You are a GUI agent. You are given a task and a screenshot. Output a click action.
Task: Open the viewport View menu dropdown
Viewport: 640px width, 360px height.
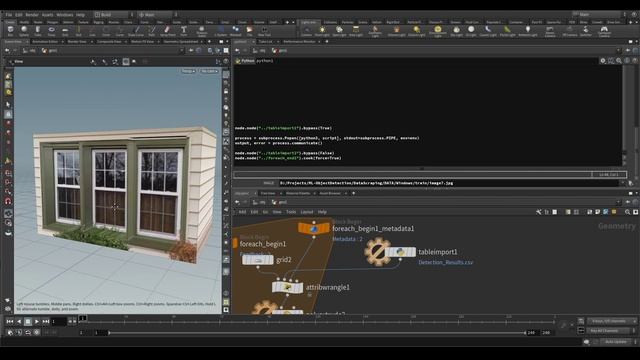[16, 62]
